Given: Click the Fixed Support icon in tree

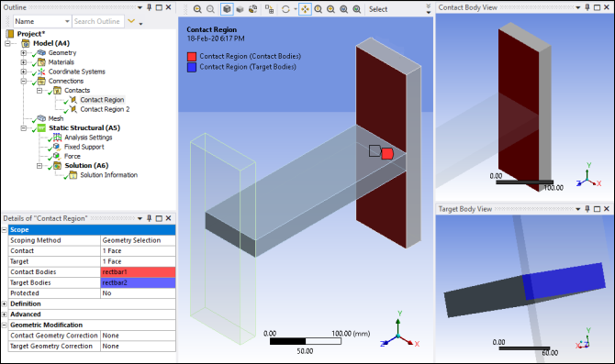Looking at the screenshot, I should click(x=57, y=147).
